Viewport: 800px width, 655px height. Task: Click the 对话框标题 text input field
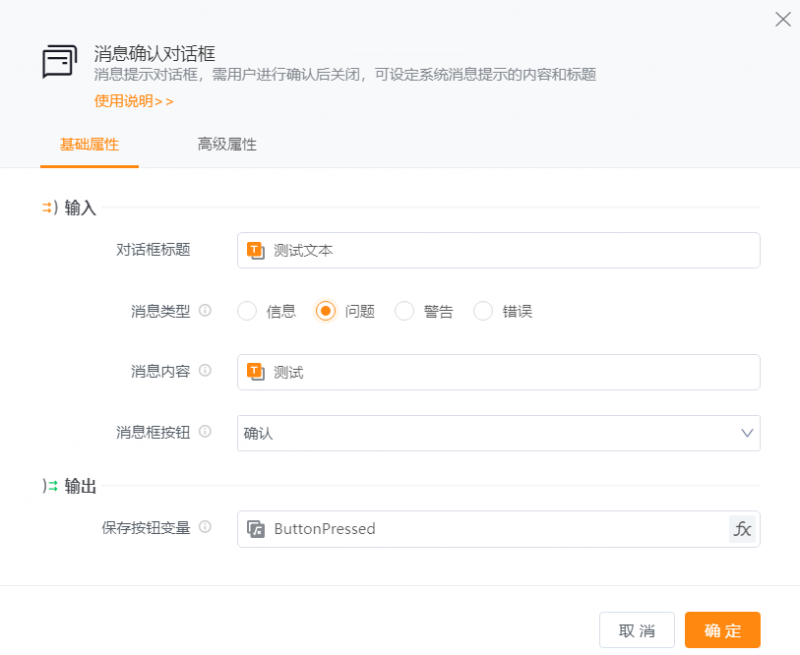click(510, 250)
